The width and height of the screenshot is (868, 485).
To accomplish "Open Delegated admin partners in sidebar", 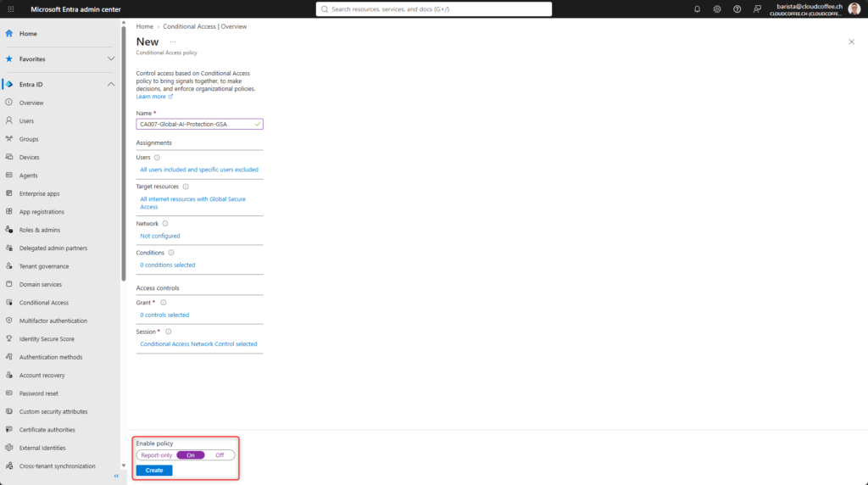I will click(53, 248).
